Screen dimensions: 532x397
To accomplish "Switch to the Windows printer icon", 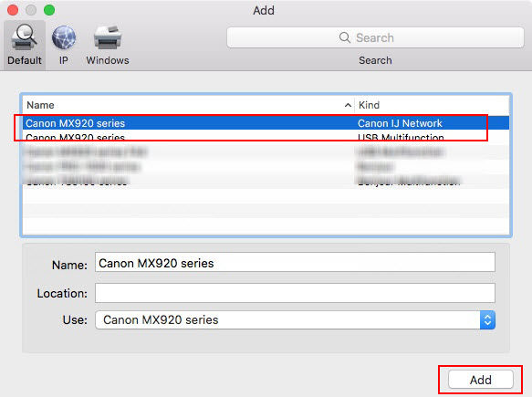I will tap(108, 37).
